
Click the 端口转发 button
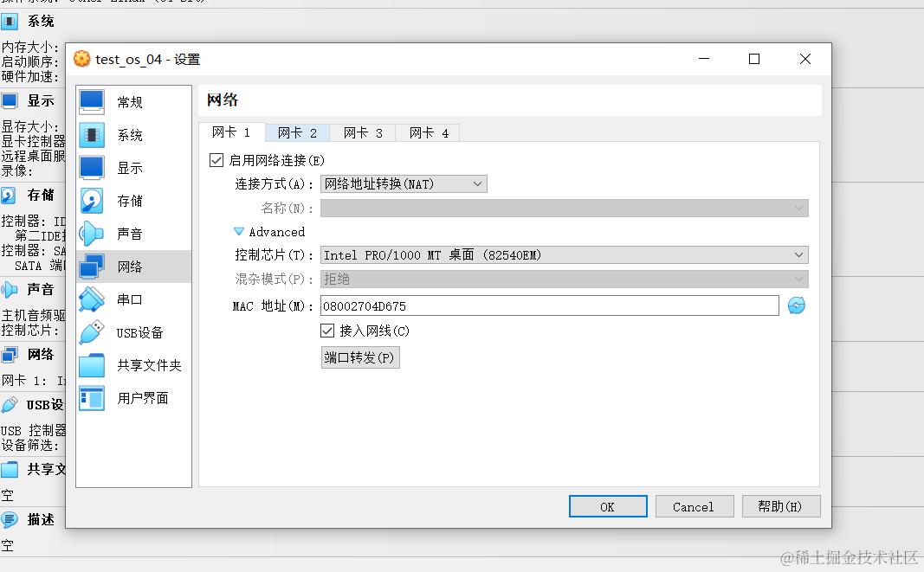coord(360,357)
